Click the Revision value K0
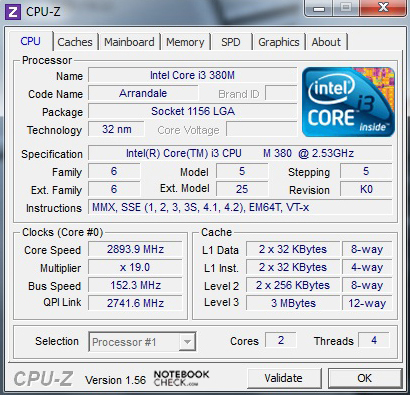Screen dimensions: 410x395 click(x=366, y=189)
